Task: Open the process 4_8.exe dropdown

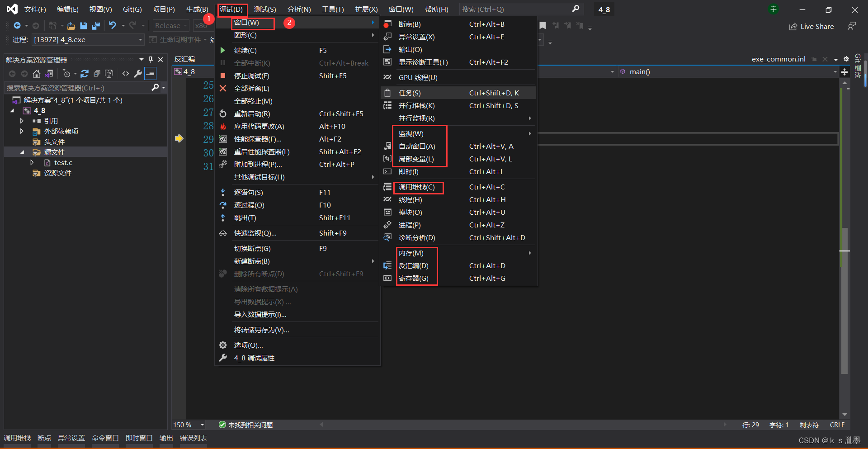Action: (88, 40)
